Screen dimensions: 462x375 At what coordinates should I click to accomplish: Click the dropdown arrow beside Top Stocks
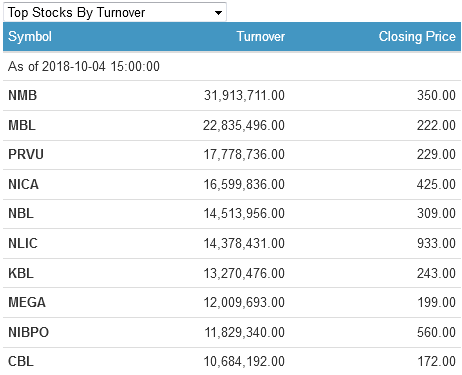pyautogui.click(x=218, y=13)
